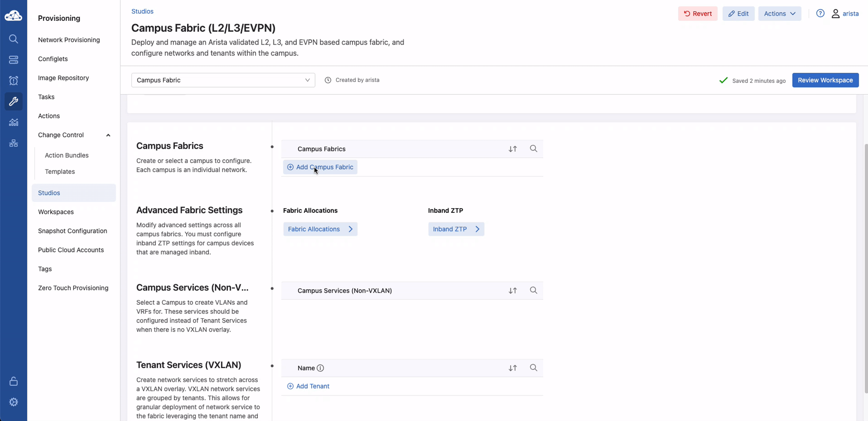Image resolution: width=868 pixels, height=421 pixels.
Task: Search within Campus Services (Non-VXLAN) list
Action: 533,290
